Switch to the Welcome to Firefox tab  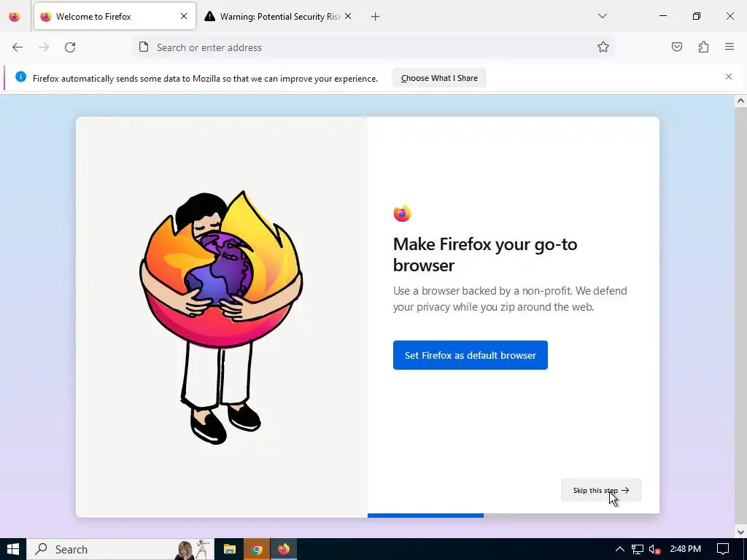click(115, 17)
